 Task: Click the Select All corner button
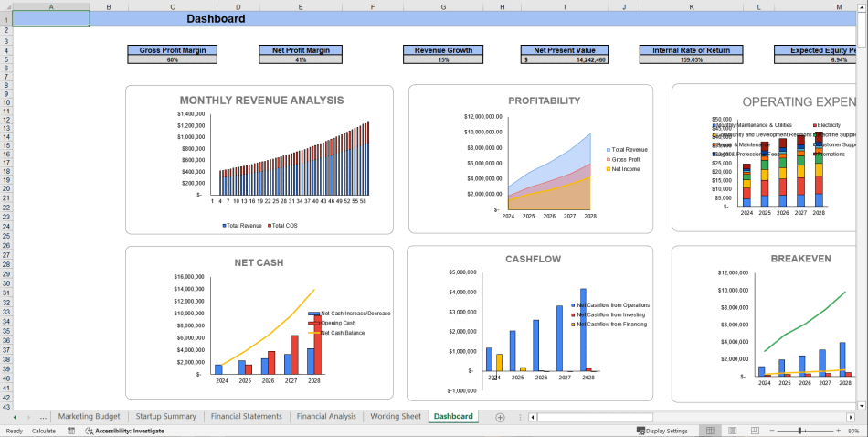[5, 6]
